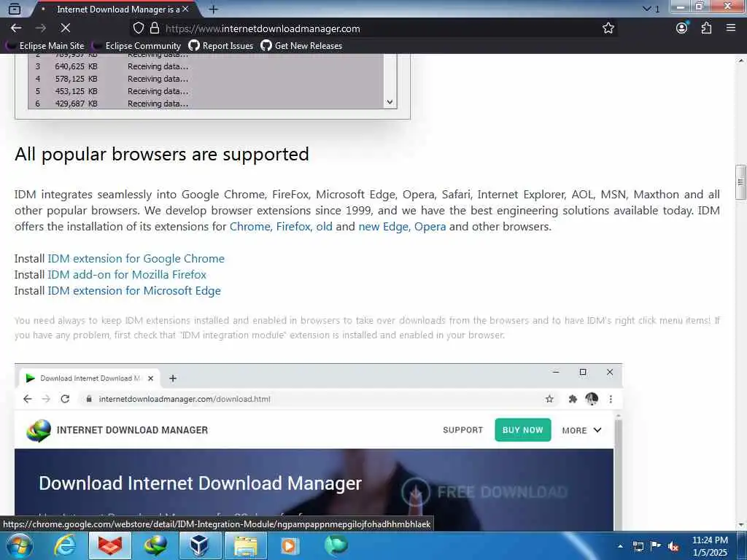Open the taskbar clock and date
747x560 pixels.
click(710, 546)
